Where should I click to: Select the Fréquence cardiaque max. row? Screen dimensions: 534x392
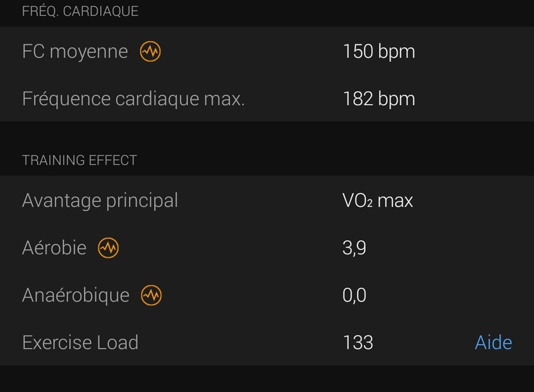(267, 98)
